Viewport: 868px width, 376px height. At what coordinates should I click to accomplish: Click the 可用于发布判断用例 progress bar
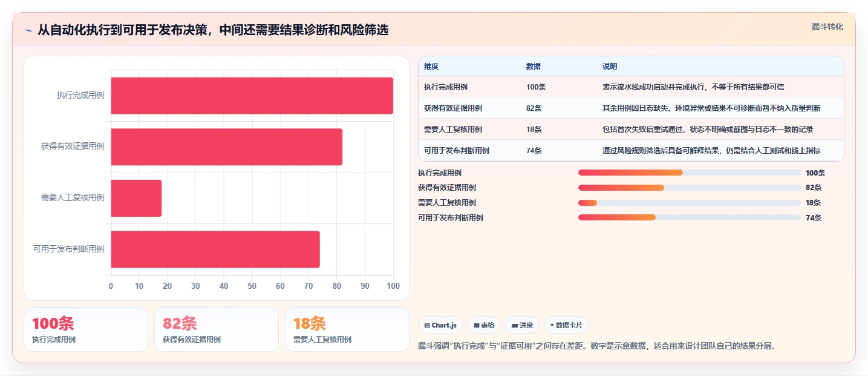[x=690, y=217]
